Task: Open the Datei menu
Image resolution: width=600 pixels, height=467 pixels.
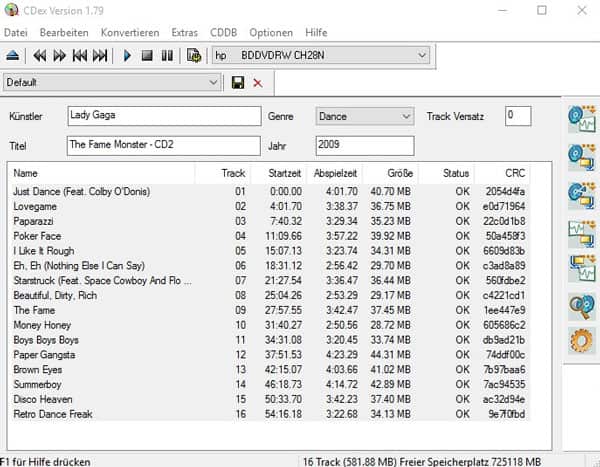Action: pyautogui.click(x=16, y=33)
